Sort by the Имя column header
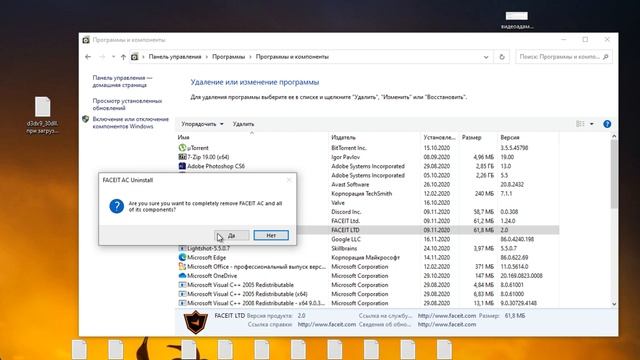This screenshot has height=360, width=640. click(183, 137)
